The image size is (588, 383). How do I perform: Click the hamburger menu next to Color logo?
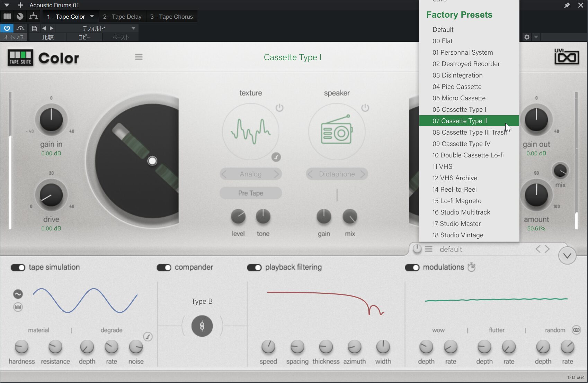(139, 57)
